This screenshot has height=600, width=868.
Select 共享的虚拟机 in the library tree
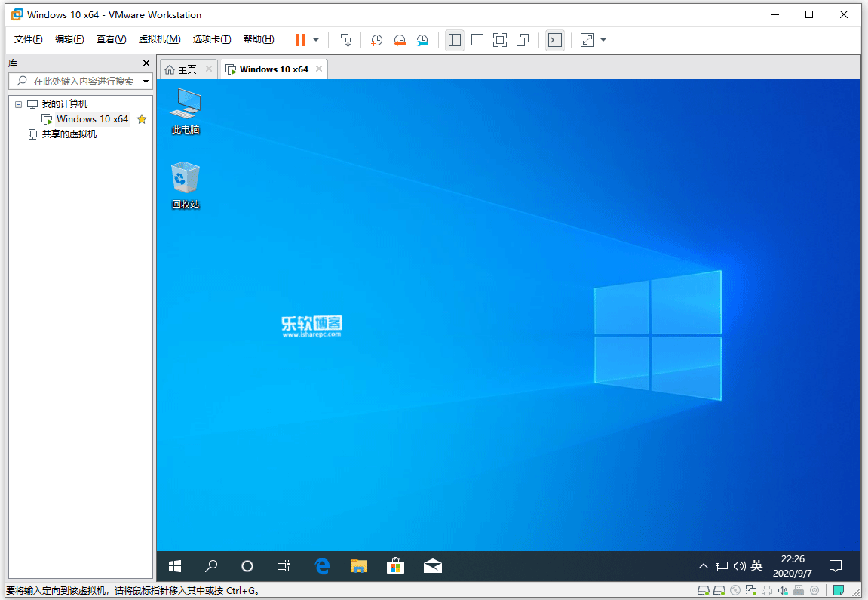[x=69, y=134]
